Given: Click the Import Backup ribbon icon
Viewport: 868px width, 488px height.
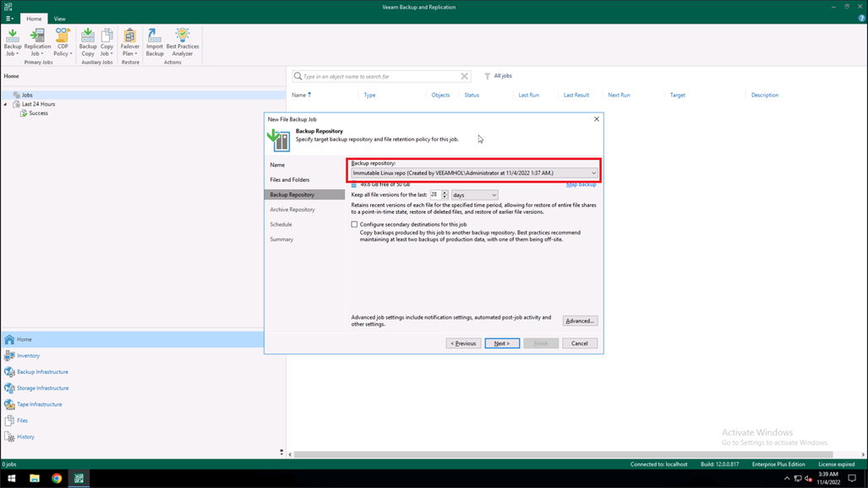Looking at the screenshot, I should (x=155, y=42).
